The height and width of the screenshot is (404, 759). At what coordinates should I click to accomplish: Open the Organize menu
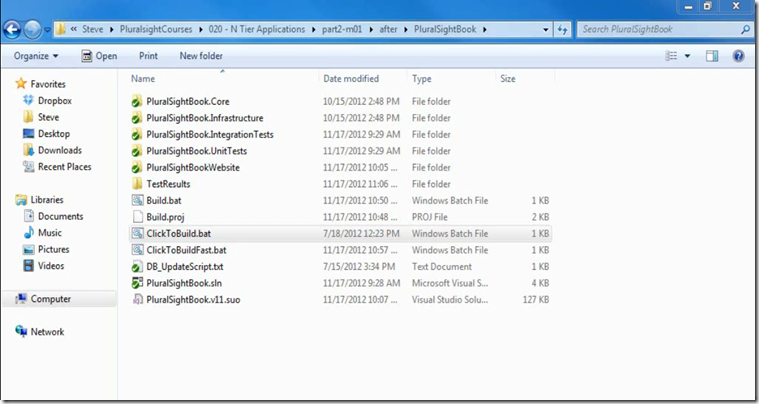coord(36,56)
